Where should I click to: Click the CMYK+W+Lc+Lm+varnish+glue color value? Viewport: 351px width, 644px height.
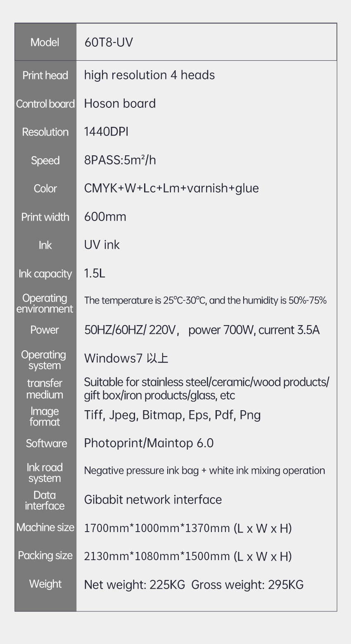(x=171, y=188)
